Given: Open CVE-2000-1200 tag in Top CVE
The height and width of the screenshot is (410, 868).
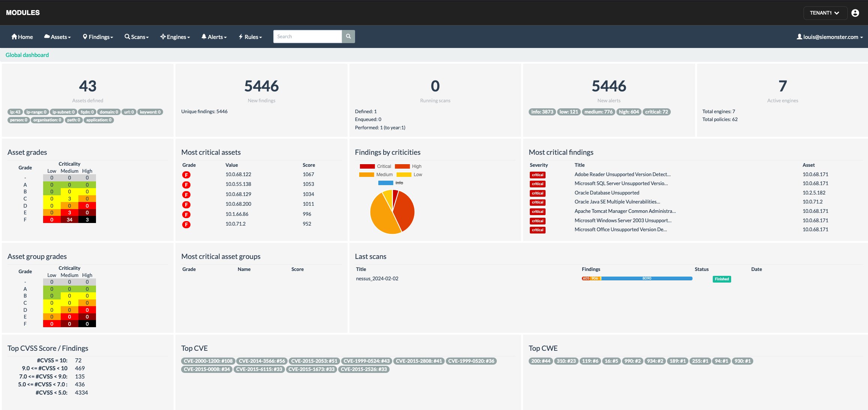Looking at the screenshot, I should (208, 361).
